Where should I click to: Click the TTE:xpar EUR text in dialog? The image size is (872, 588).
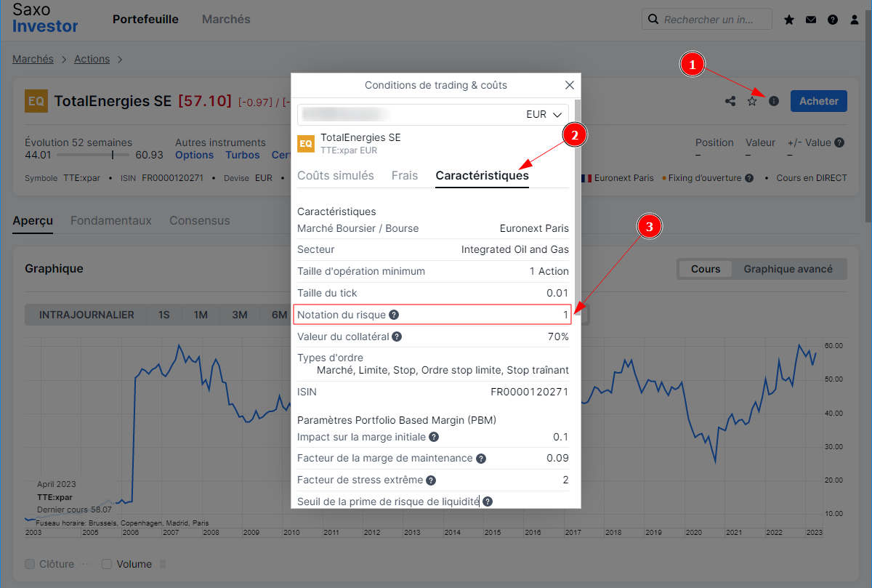pos(350,150)
